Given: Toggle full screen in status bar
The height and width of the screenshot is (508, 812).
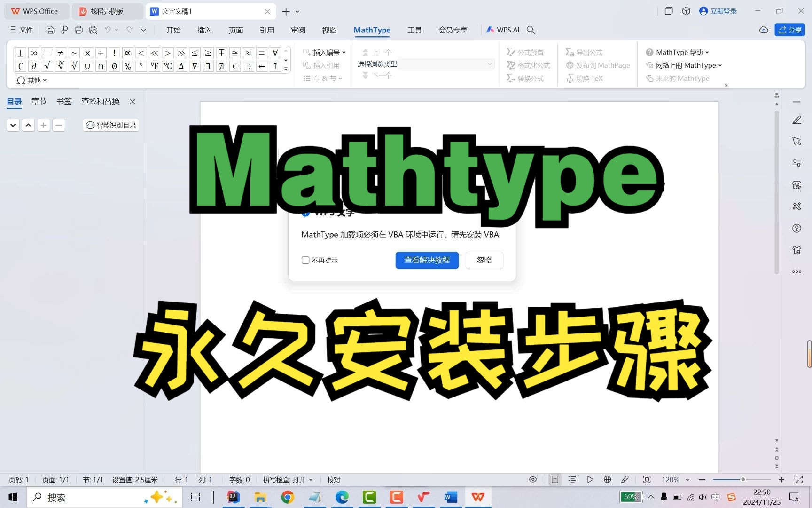Looking at the screenshot, I should [799, 479].
